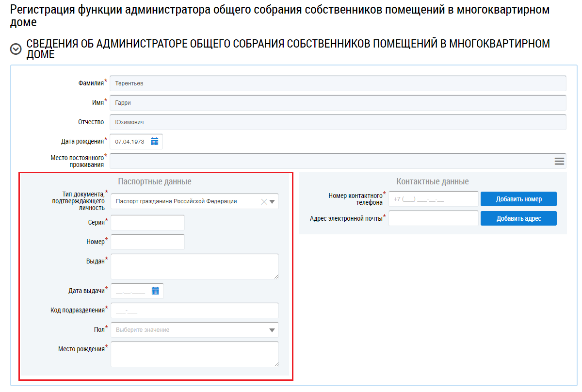Viewport: 582px width, 392px height.
Task: Click the Добавить адрес button
Action: click(x=518, y=218)
